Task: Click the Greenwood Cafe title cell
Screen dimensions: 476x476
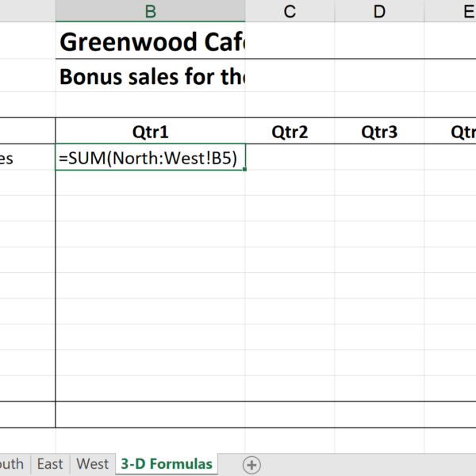Action: pyautogui.click(x=150, y=41)
